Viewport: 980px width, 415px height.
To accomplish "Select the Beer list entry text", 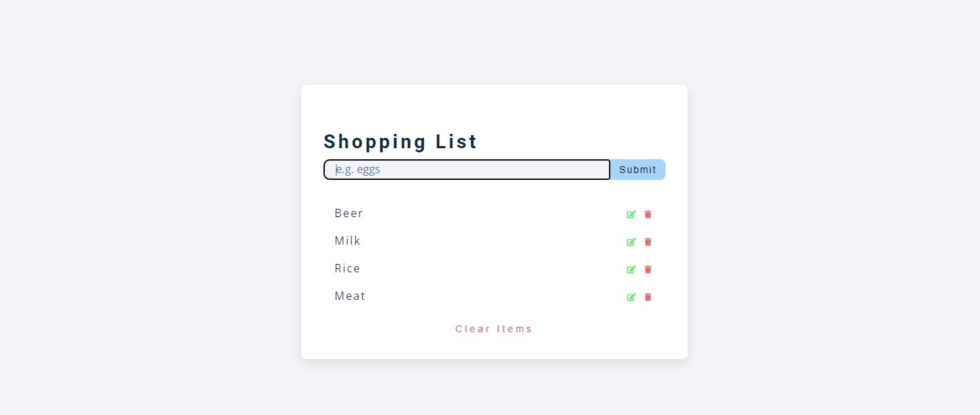I will click(349, 214).
